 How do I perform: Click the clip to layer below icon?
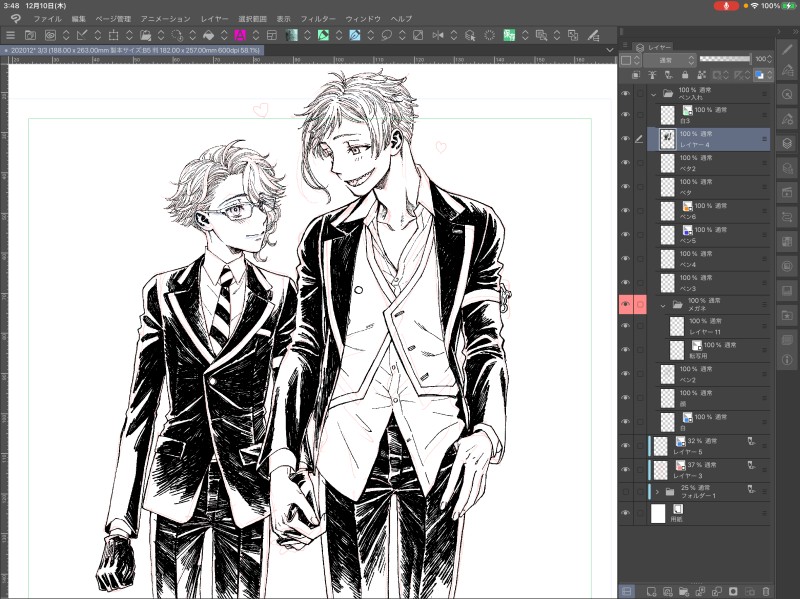pyautogui.click(x=636, y=75)
